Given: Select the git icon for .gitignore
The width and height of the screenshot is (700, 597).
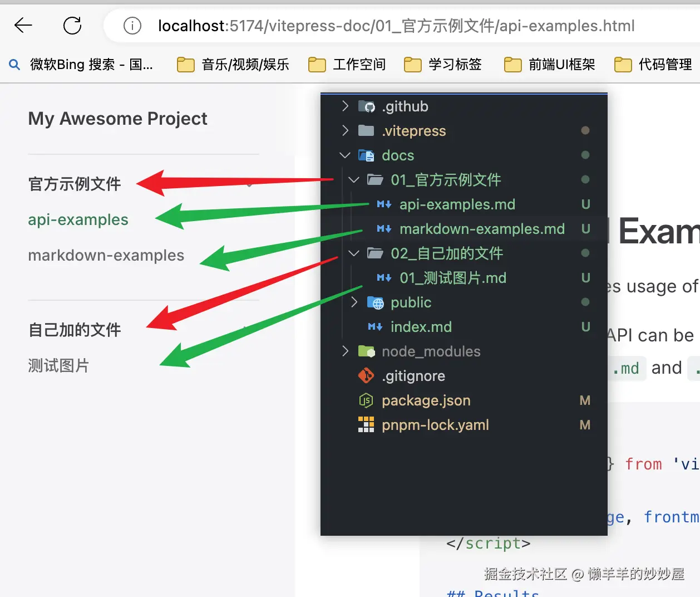Looking at the screenshot, I should coord(366,376).
